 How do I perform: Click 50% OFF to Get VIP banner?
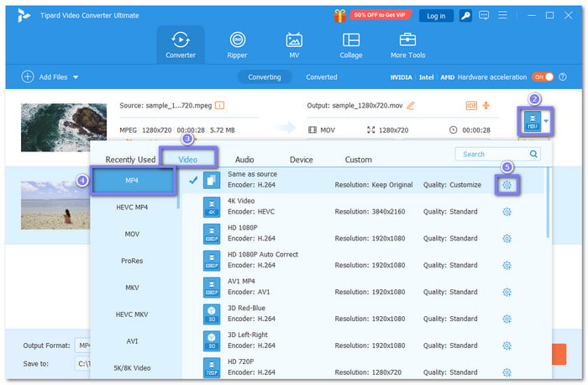[380, 15]
